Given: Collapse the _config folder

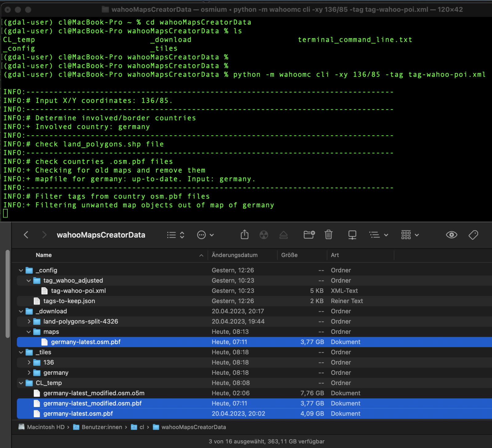Looking at the screenshot, I should (x=21, y=270).
